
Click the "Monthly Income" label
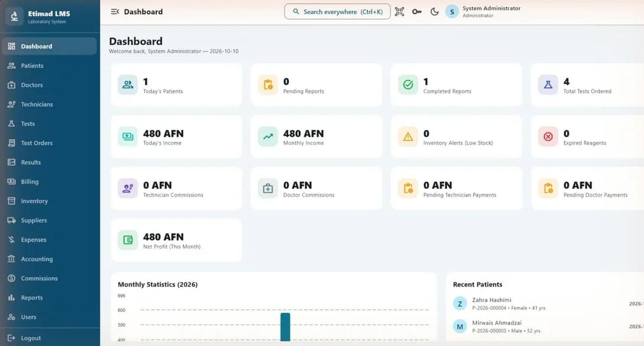click(x=303, y=143)
